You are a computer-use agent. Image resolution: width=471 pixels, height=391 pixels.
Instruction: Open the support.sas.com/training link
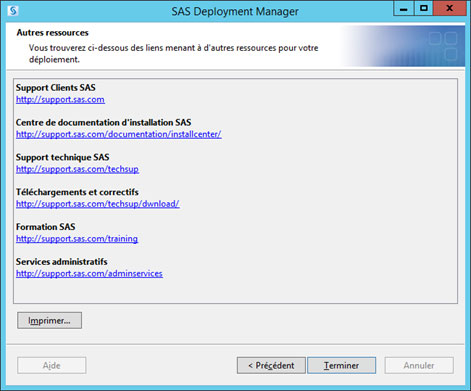point(77,239)
